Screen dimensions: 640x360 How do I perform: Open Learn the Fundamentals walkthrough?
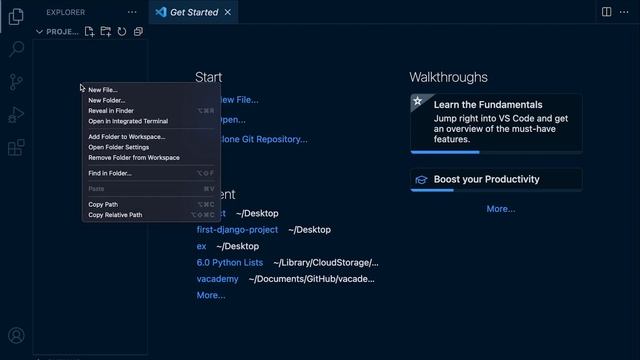click(496, 124)
